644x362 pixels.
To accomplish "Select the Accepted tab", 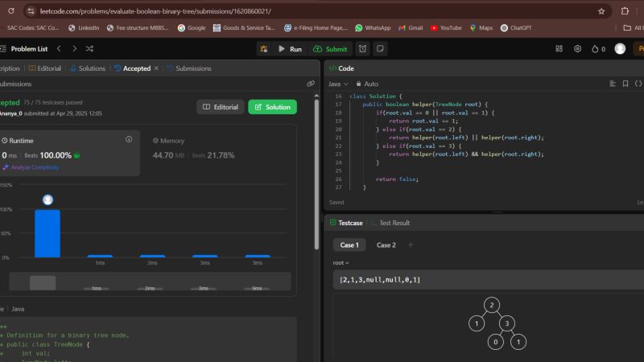I will tap(133, 68).
